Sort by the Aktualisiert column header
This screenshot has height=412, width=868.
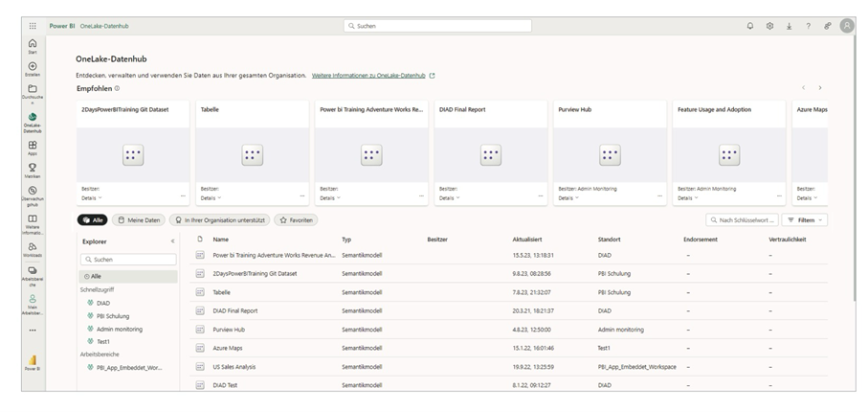click(527, 240)
